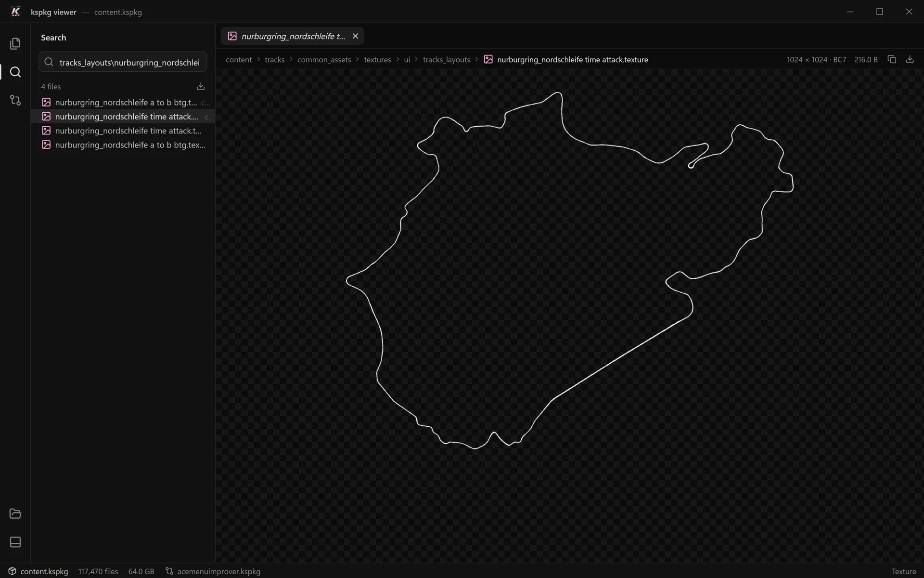
Task: Click the open folder icon in sidebar
Action: [15, 513]
